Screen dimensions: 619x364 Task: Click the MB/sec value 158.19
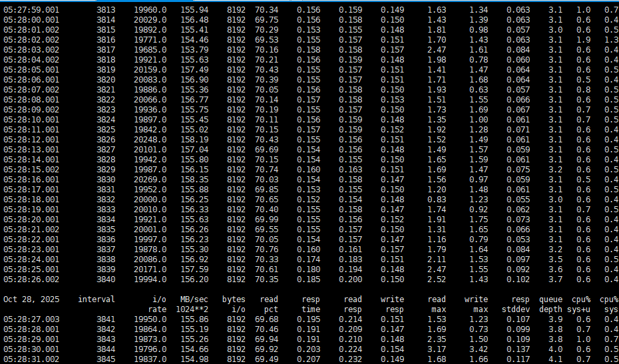pos(194,140)
